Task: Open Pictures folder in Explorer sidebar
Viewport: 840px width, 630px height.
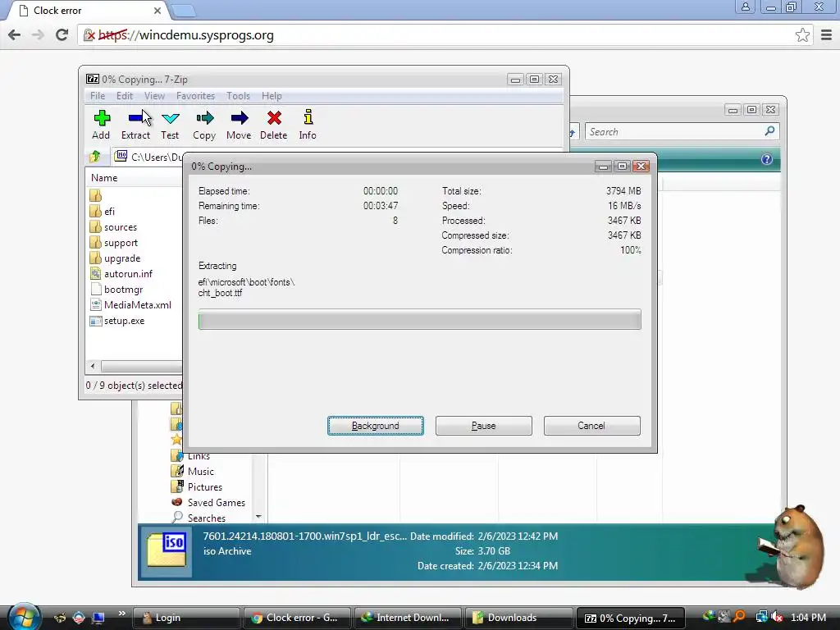Action: pyautogui.click(x=204, y=487)
